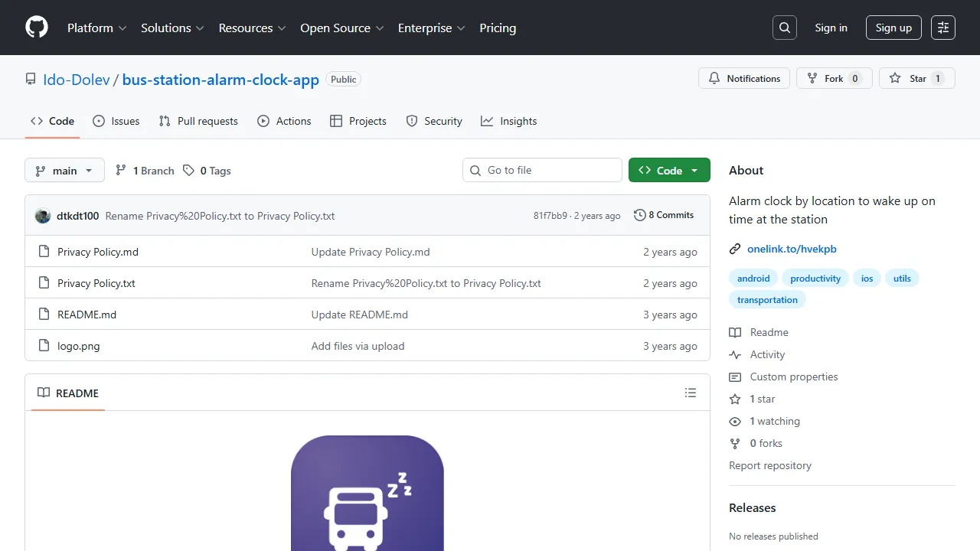Screen dimensions: 980x551
Task: Open the main branch selector dropdown
Action: click(64, 170)
